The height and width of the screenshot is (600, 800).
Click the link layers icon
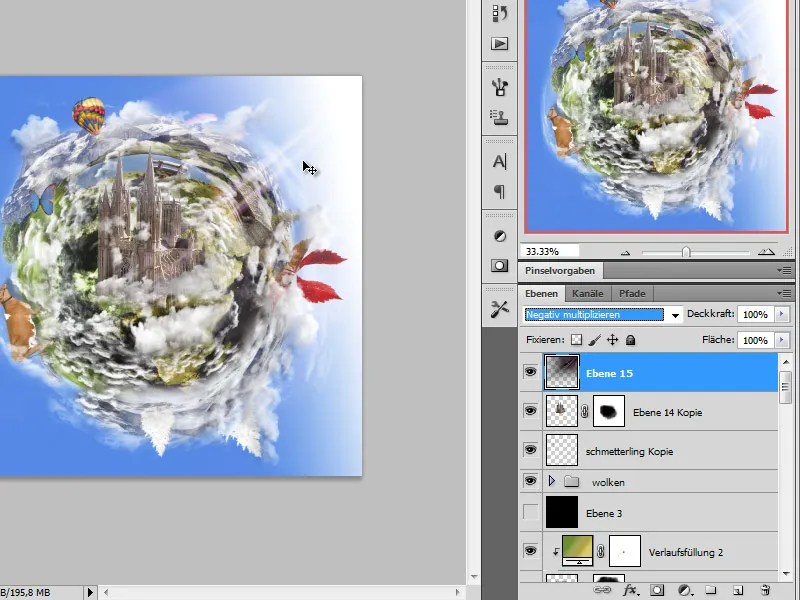pyautogui.click(x=602, y=590)
